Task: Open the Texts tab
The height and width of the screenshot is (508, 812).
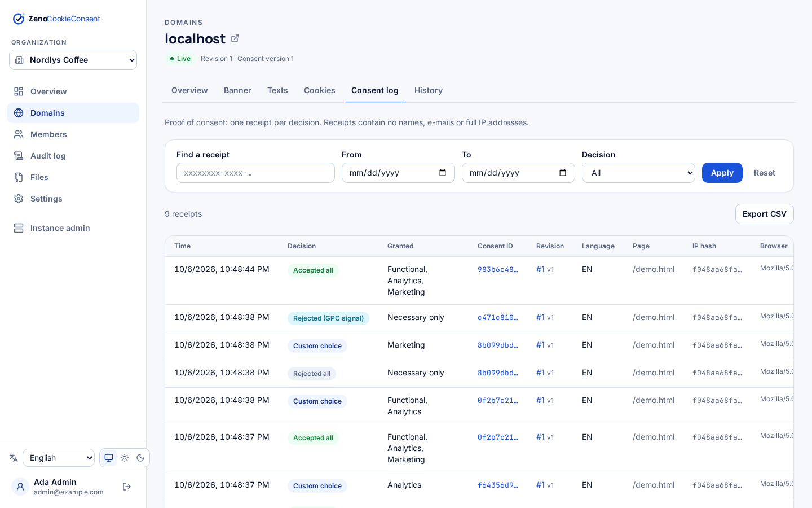Action: (x=277, y=90)
